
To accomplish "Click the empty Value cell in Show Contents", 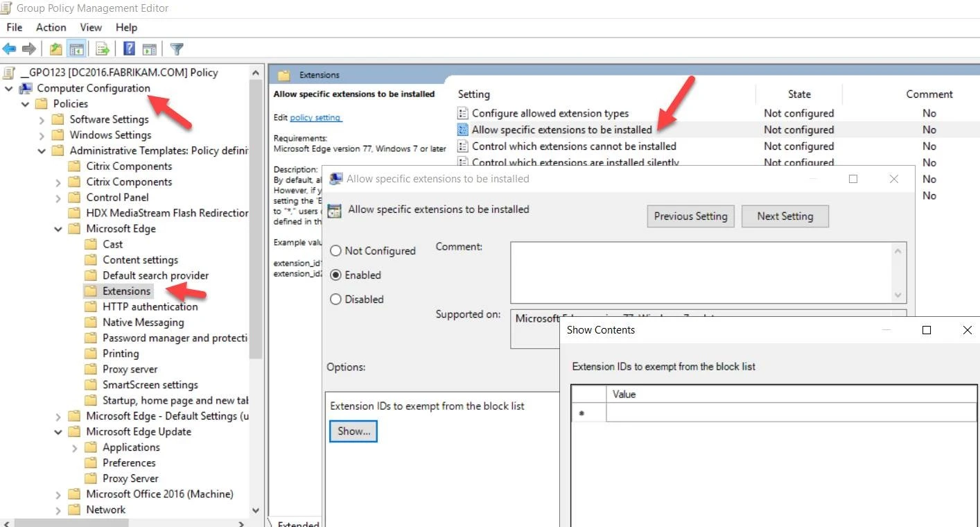I will [x=791, y=413].
